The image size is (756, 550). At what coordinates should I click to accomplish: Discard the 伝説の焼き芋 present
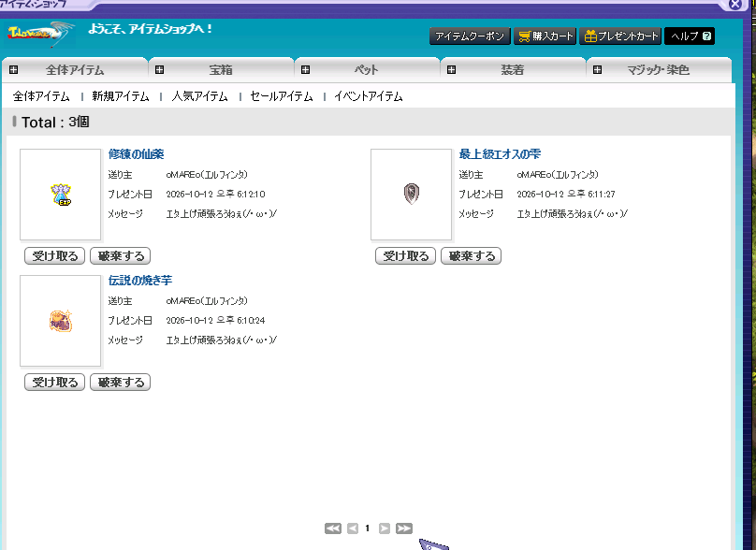[121, 383]
